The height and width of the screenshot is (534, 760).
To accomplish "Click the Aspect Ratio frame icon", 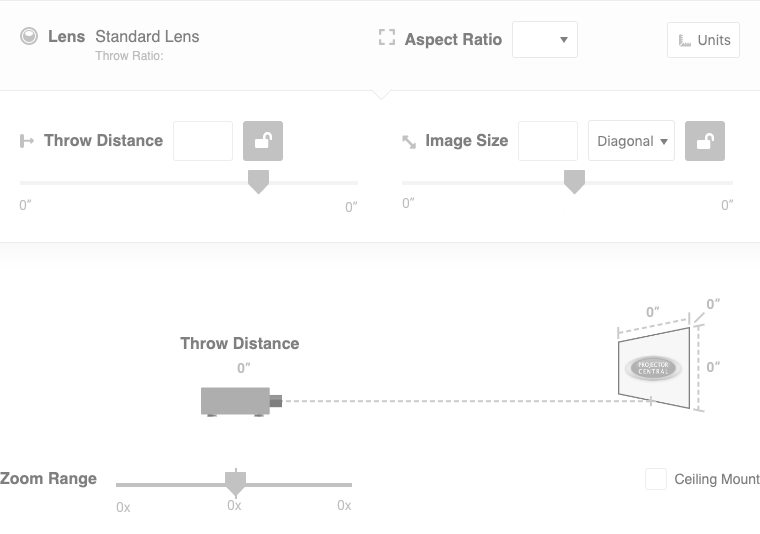I will pyautogui.click(x=387, y=37).
